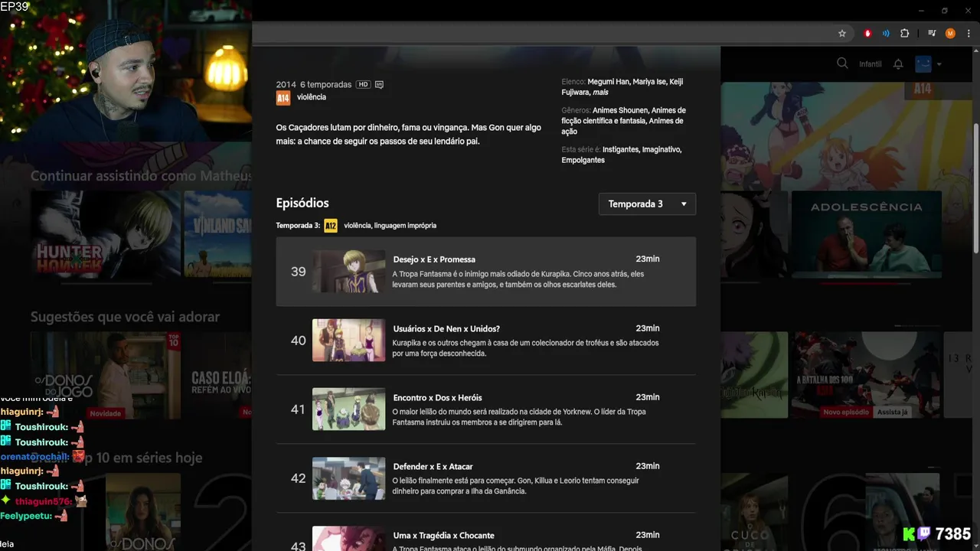Click the 'Novidade' badge on Donos do Jogo

[106, 413]
